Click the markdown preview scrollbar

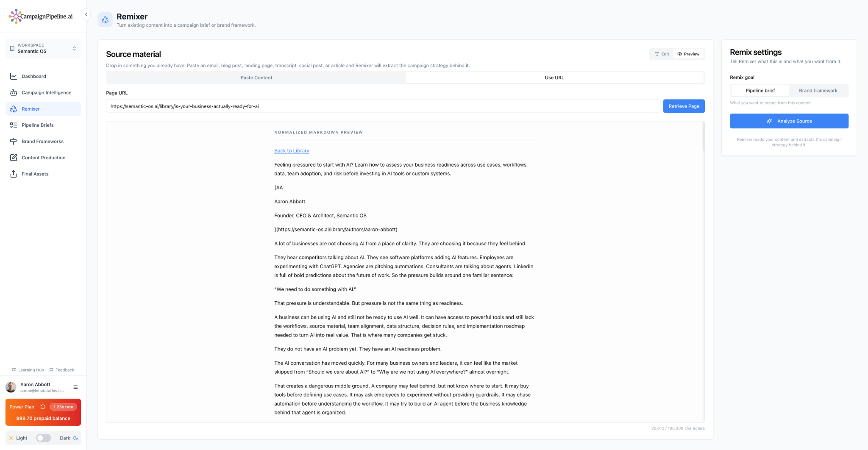coord(703,136)
